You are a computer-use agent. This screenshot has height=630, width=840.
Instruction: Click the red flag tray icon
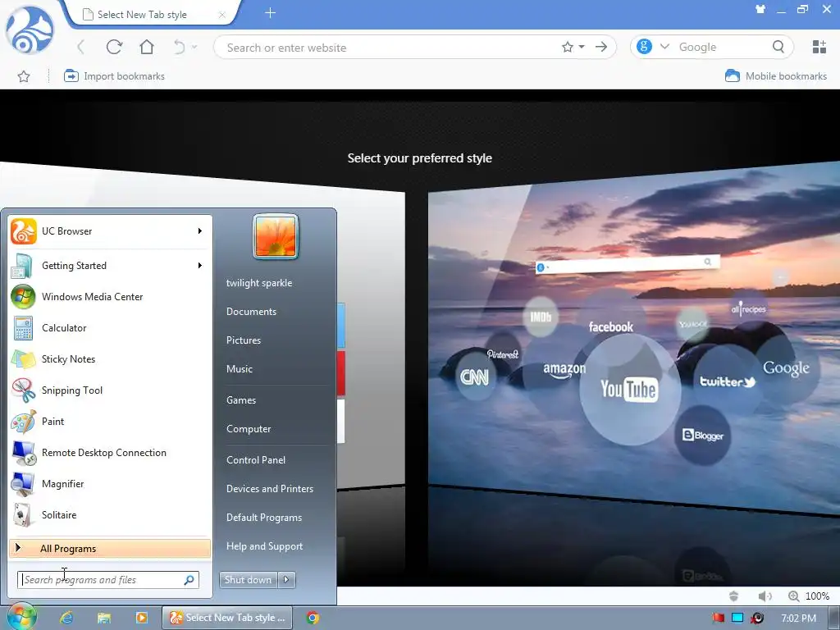coord(719,618)
